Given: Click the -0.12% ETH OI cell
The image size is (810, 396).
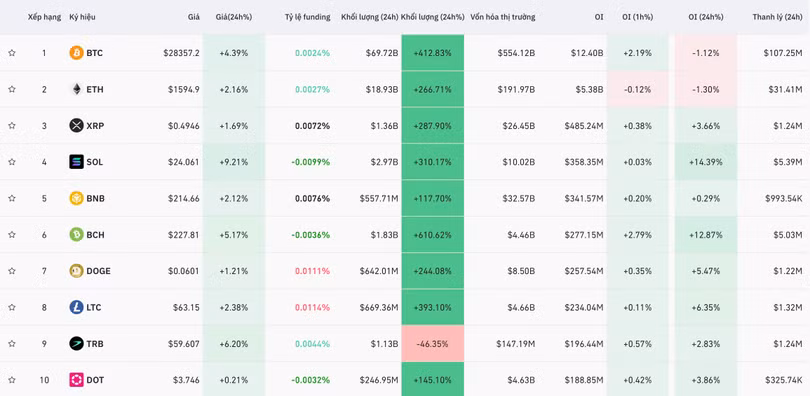Looking at the screenshot, I should 637,89.
